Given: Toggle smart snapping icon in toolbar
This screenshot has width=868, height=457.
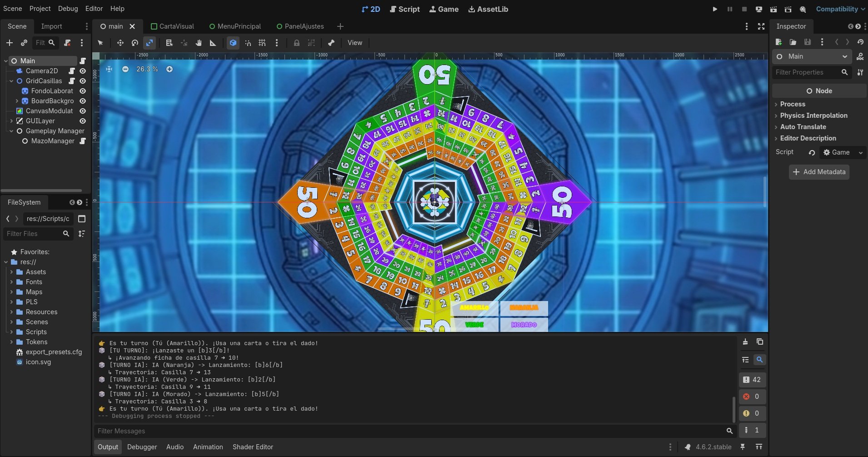Looking at the screenshot, I should pos(248,43).
